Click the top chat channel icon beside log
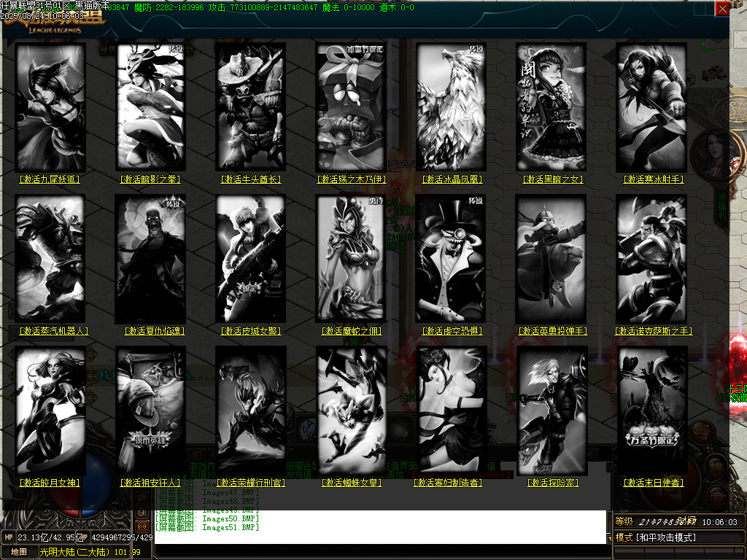This screenshot has width=747, height=560. (x=142, y=497)
